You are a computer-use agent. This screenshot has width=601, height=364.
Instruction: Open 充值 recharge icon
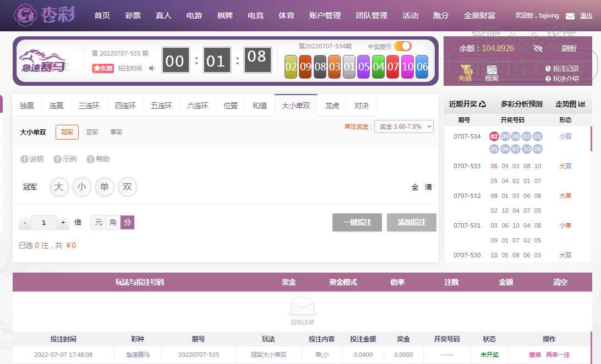pyautogui.click(x=465, y=73)
